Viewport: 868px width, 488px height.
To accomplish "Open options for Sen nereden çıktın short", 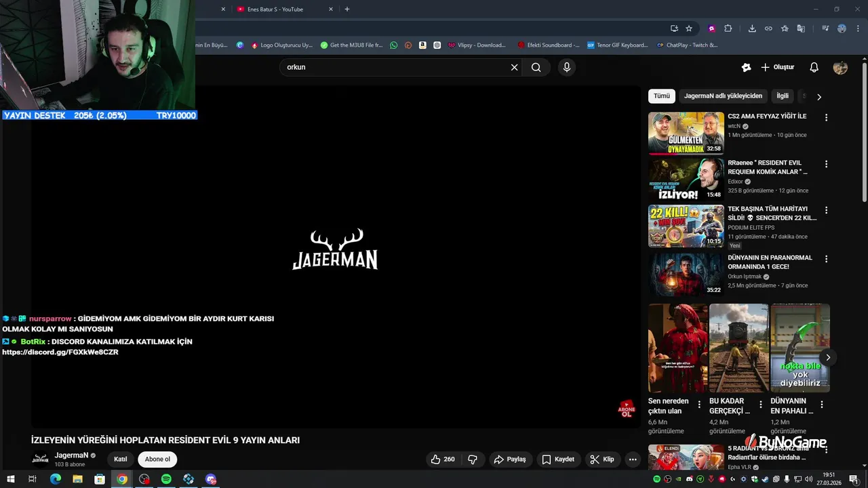I will [x=699, y=405].
